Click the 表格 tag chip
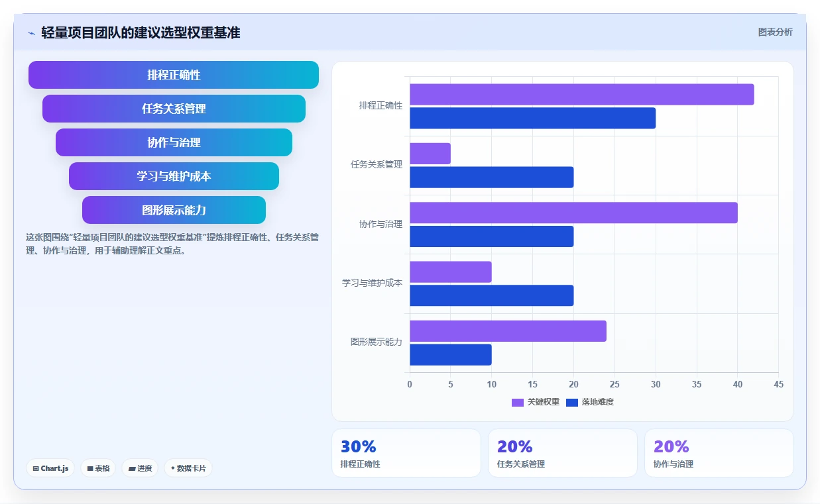The width and height of the screenshot is (820, 504). pos(98,468)
